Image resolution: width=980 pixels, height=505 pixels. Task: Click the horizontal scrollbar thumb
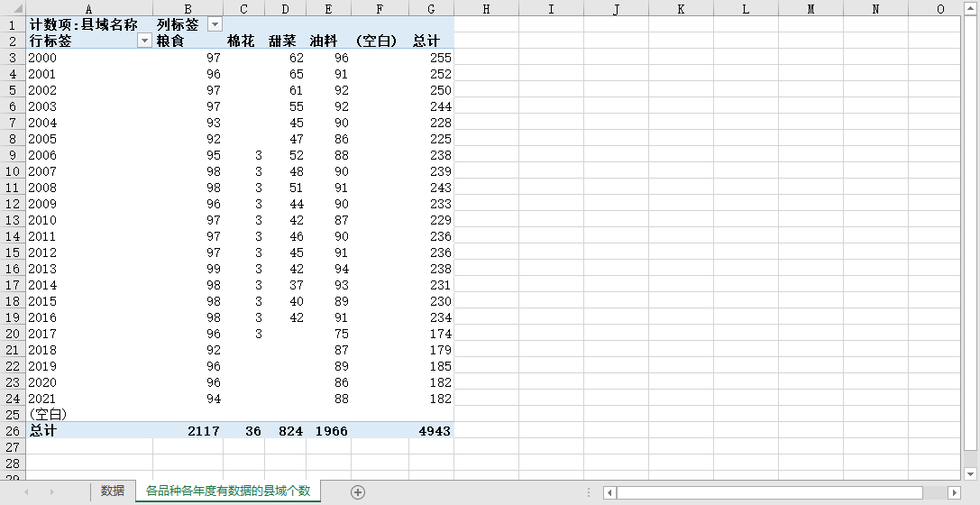click(x=769, y=492)
